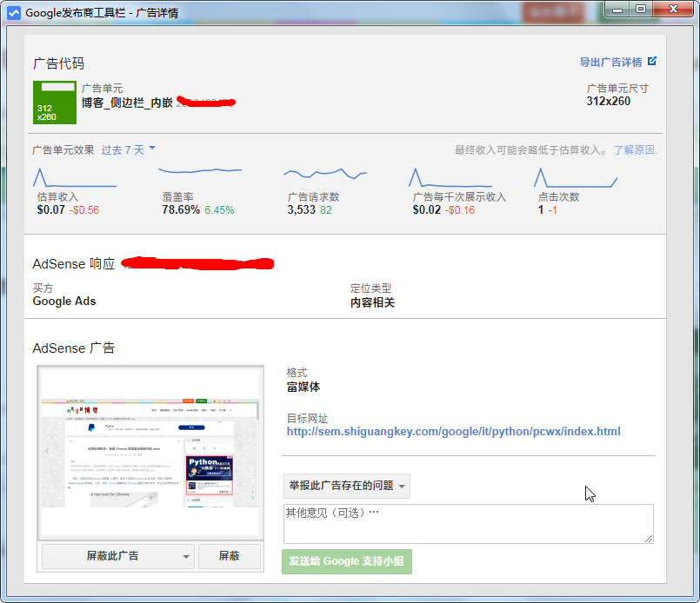Click the 广告每千次展示收入 sparkline chart
This screenshot has width=700, height=603.
click(x=450, y=177)
